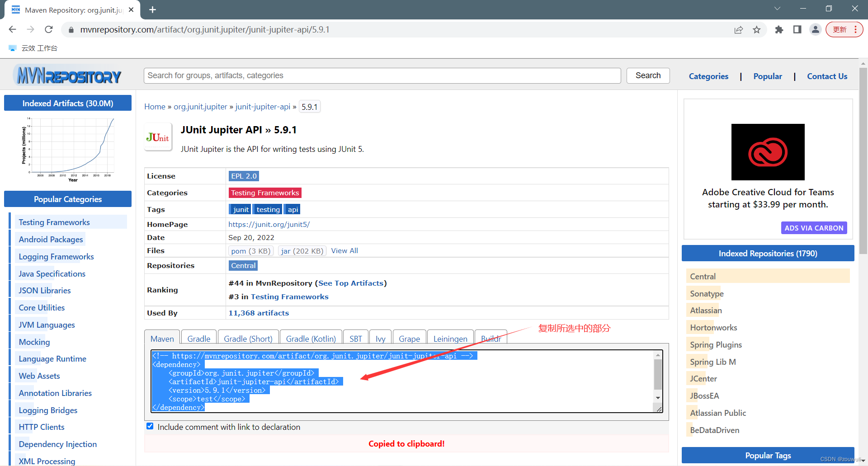Image resolution: width=868 pixels, height=466 pixels.
Task: Click the 更新 update button
Action: (x=844, y=29)
